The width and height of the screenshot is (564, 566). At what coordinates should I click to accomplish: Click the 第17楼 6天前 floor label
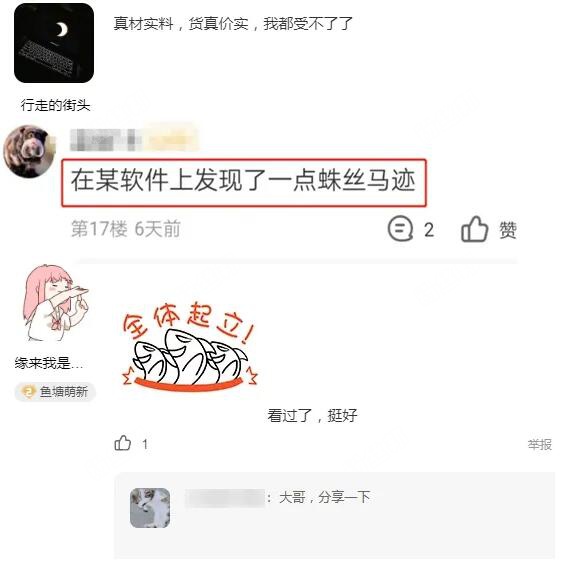[126, 229]
